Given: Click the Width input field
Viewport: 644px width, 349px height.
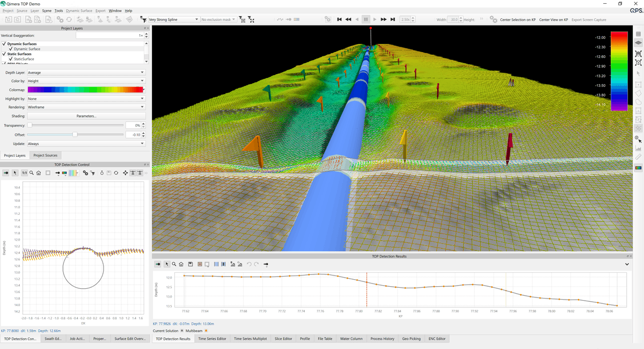Looking at the screenshot, I should point(453,19).
